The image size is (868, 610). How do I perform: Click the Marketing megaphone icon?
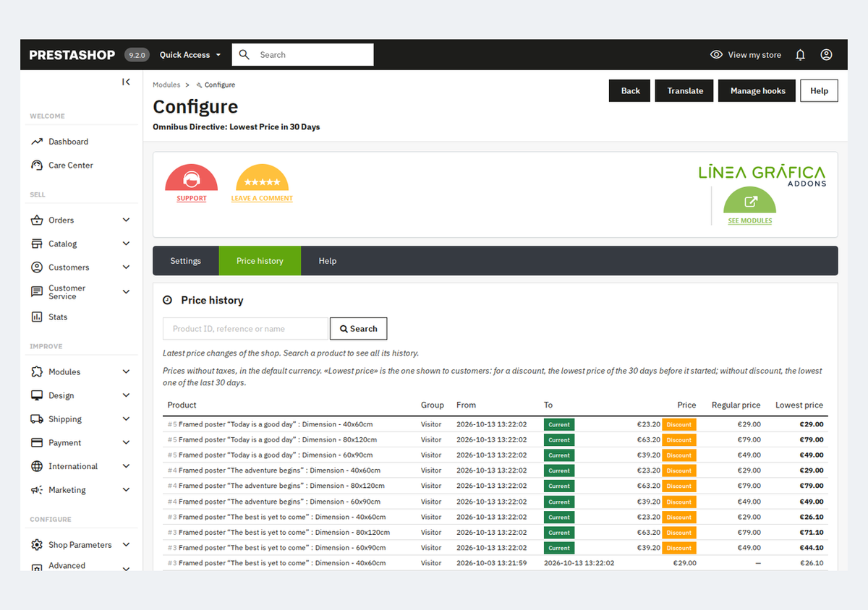pos(37,490)
